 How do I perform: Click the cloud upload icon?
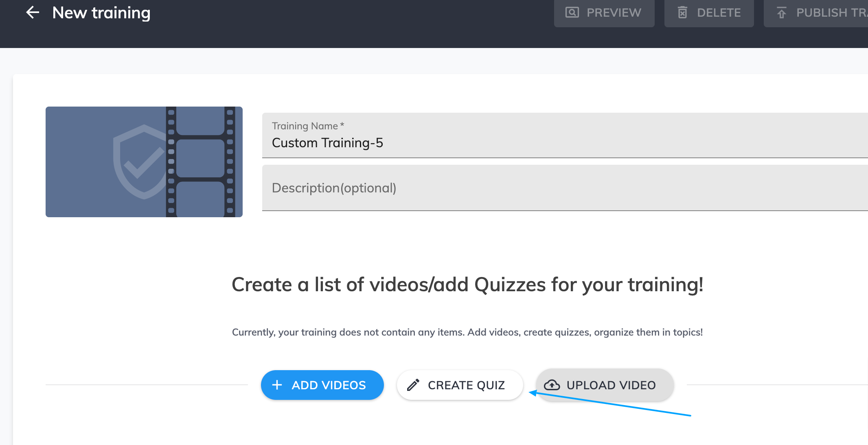coord(552,385)
